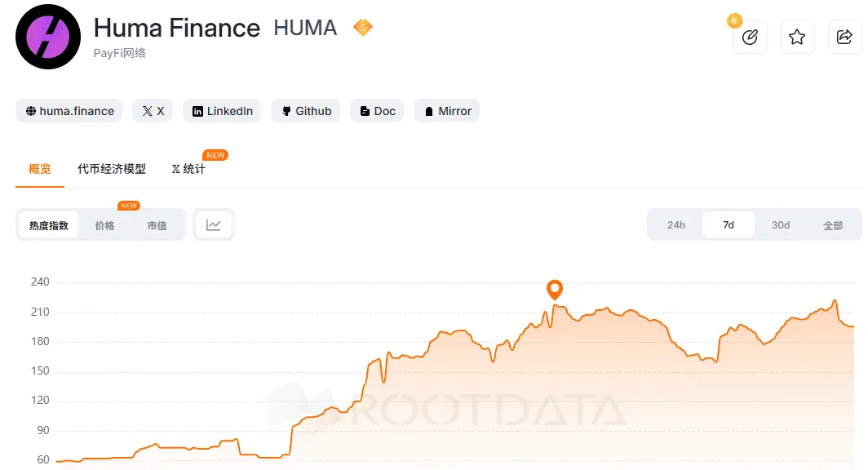Viewport: 868px width, 470px height.
Task: Click the share arrow icon
Action: [x=844, y=37]
